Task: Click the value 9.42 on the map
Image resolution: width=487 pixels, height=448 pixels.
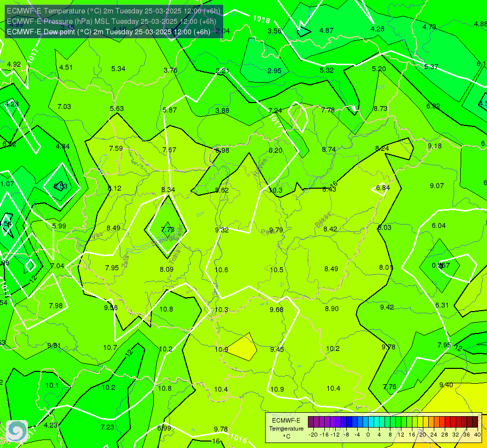Action: [387, 307]
